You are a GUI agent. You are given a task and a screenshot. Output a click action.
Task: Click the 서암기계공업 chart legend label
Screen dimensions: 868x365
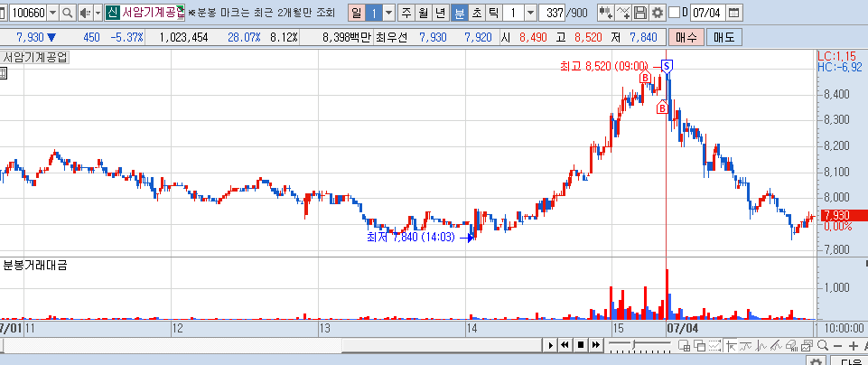pos(35,57)
